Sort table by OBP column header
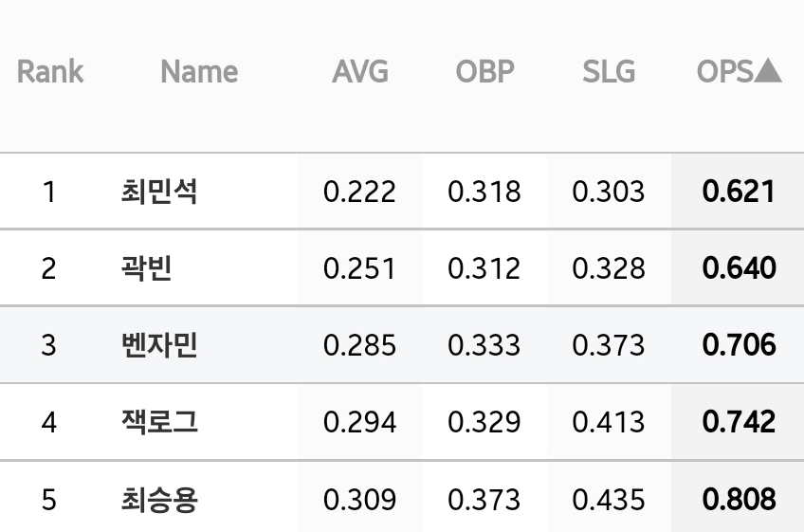 pyautogui.click(x=484, y=71)
